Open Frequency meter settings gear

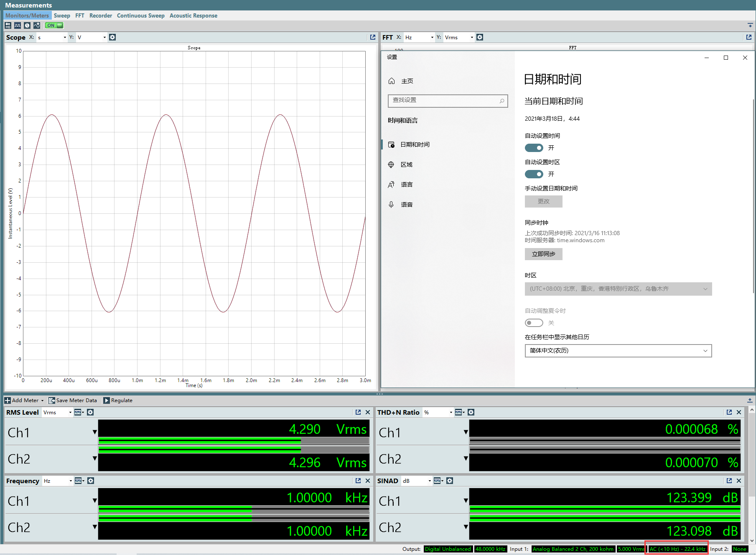coord(91,481)
